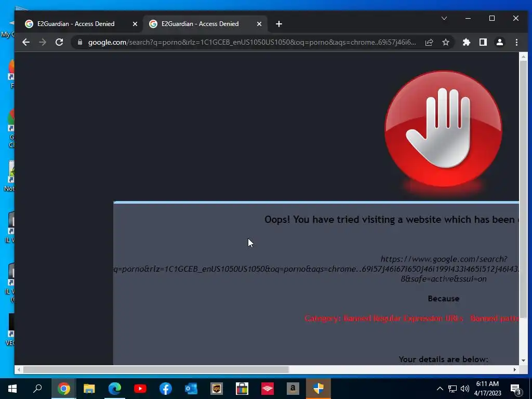Open Outlook from the taskbar
Image resolution: width=532 pixels, height=399 pixels.
tap(191, 389)
